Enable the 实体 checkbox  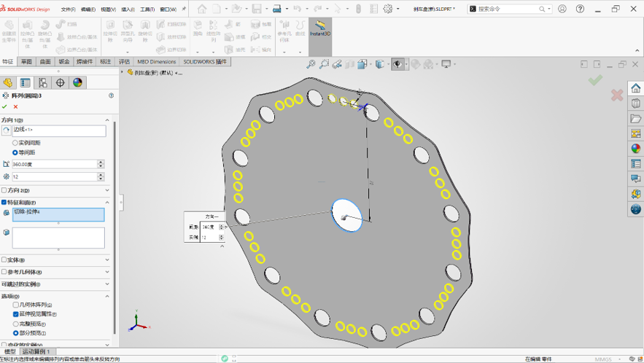pyautogui.click(x=4, y=260)
